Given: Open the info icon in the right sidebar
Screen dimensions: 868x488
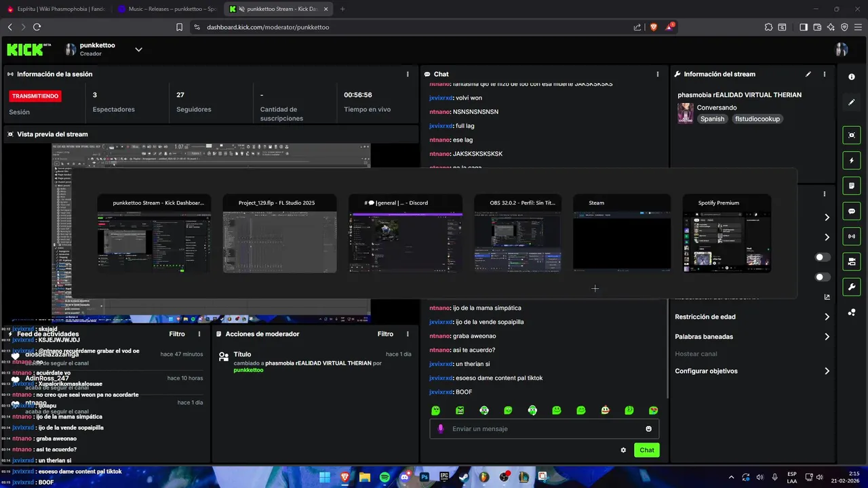Looking at the screenshot, I should [x=852, y=77].
